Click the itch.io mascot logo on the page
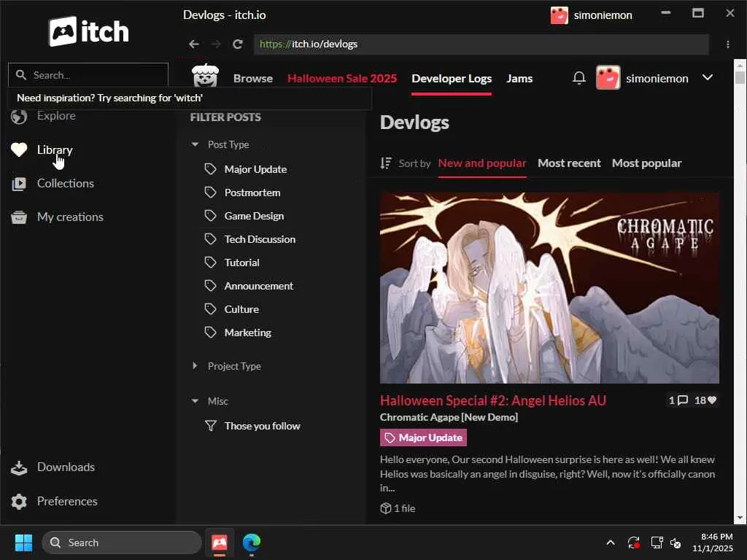Viewport: 747px width, 560px height. click(x=205, y=76)
